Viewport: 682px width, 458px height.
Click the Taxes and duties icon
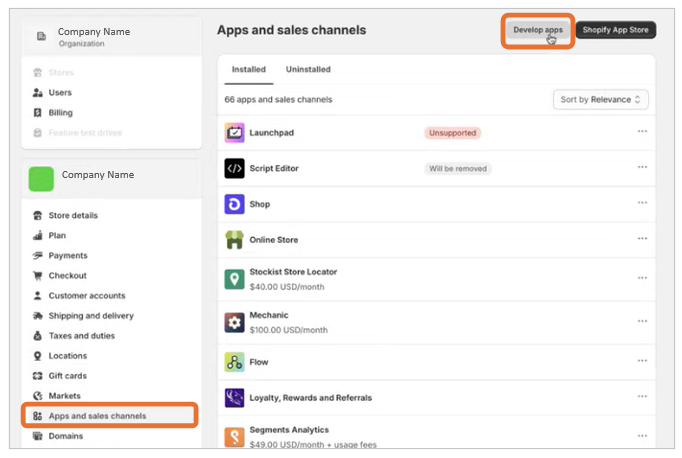38,335
